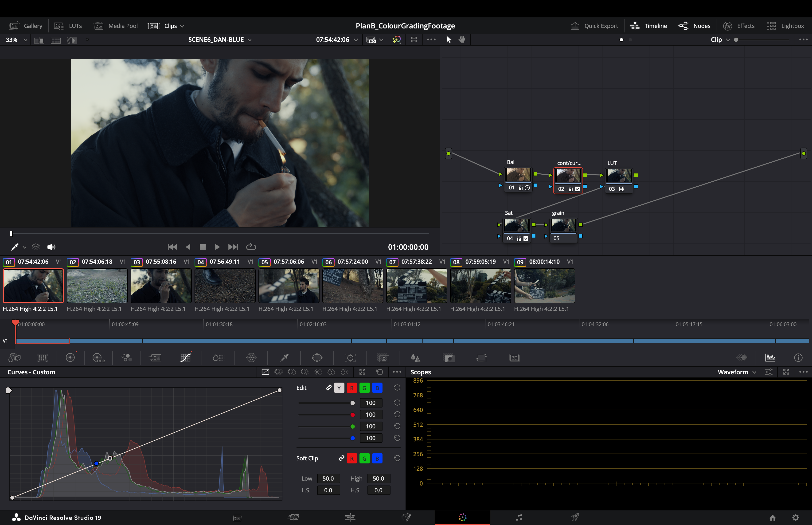Open the Power Window palette icon
The image size is (812, 525).
tap(317, 358)
